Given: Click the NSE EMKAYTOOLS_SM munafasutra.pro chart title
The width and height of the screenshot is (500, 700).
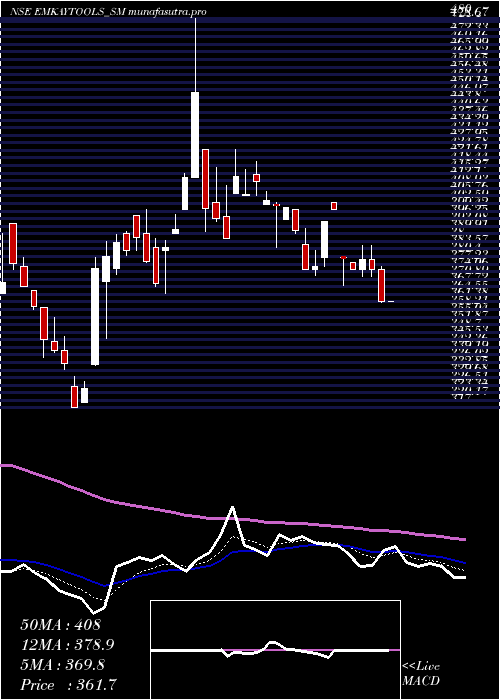Looking at the screenshot, I should pos(108,12).
